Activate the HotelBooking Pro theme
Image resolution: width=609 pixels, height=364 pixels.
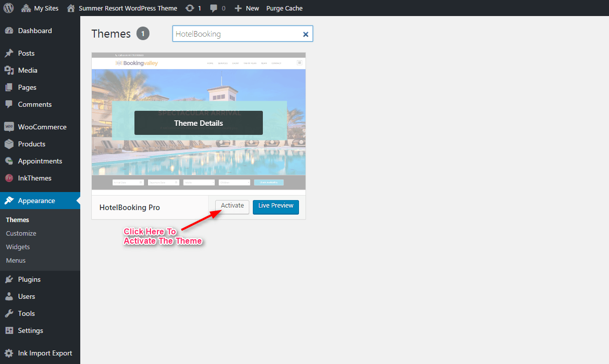click(x=232, y=207)
